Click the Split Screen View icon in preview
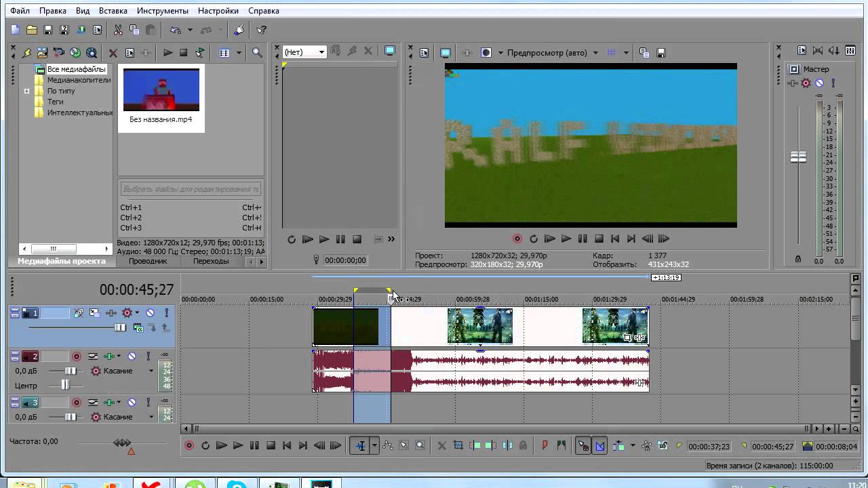 486,52
